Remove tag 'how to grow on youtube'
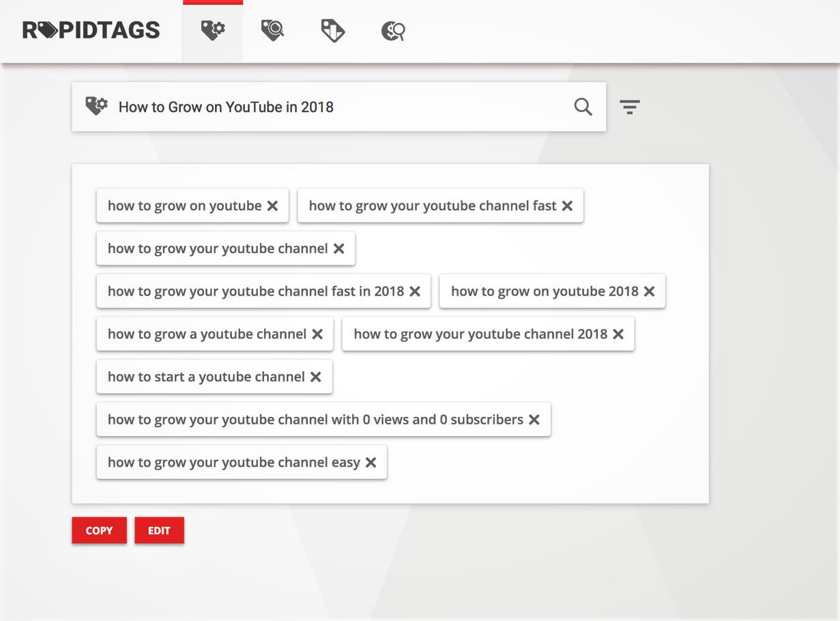The image size is (840, 621). tap(272, 206)
